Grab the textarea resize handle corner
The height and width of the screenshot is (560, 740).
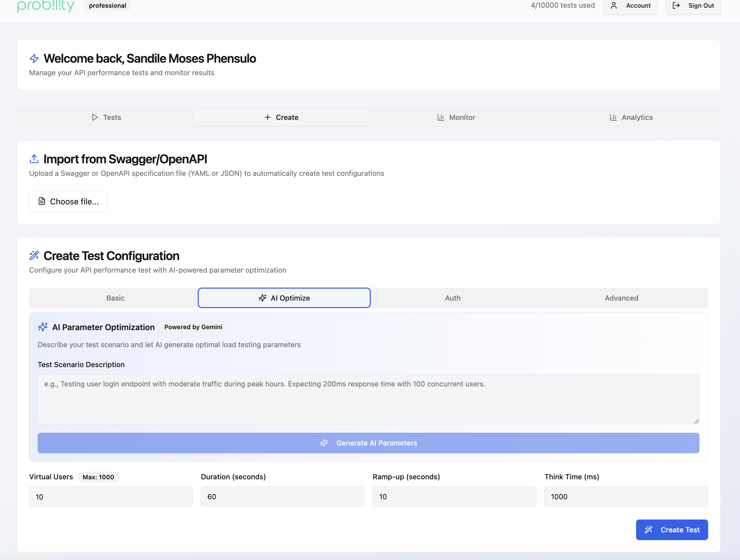point(696,421)
